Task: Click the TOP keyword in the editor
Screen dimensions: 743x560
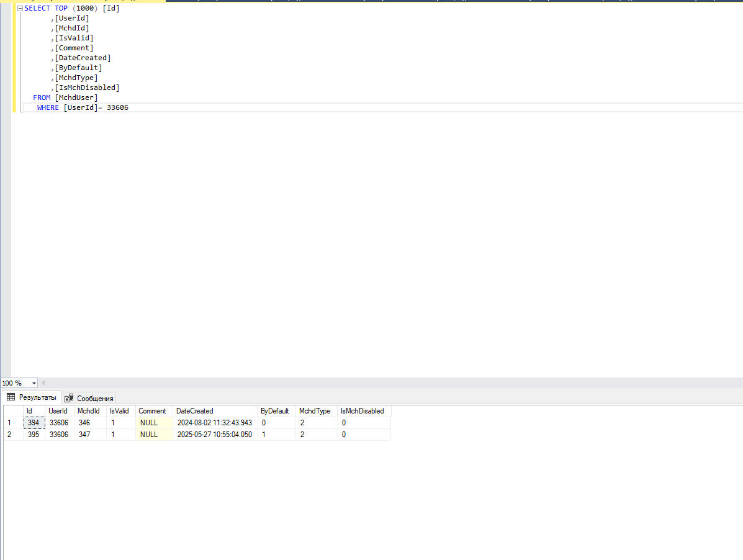Action: click(x=61, y=9)
